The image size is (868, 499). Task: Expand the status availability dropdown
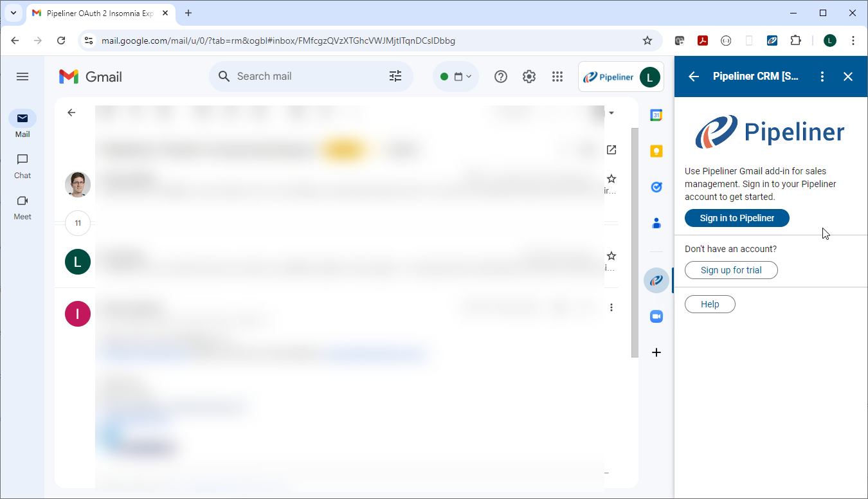pos(456,77)
